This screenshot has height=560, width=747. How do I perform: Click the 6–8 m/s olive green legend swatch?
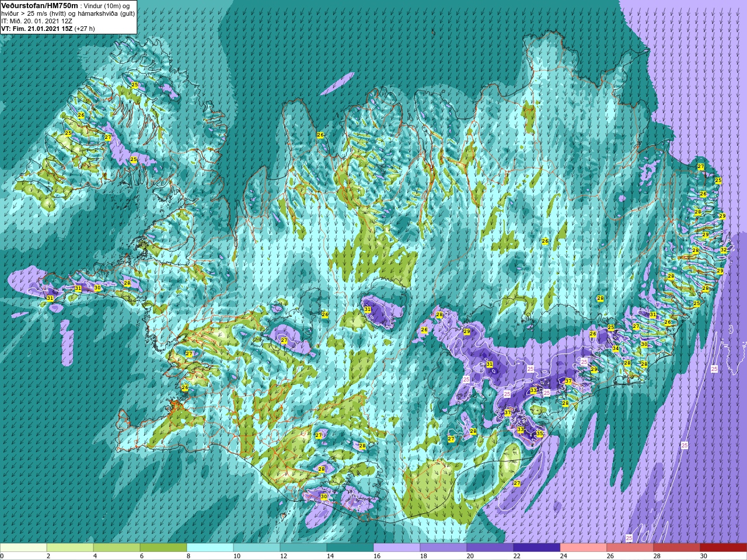click(x=163, y=548)
